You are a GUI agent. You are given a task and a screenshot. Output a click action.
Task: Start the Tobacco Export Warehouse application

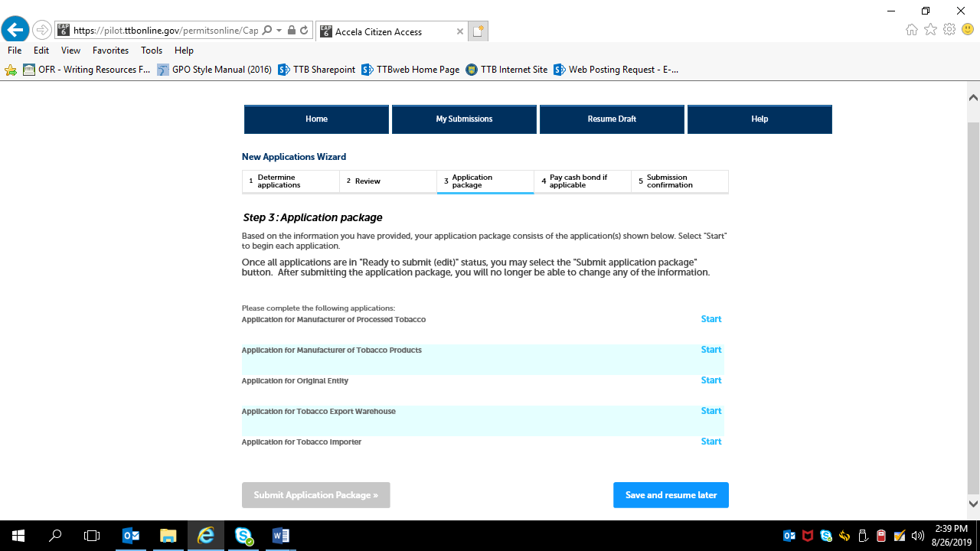(710, 411)
